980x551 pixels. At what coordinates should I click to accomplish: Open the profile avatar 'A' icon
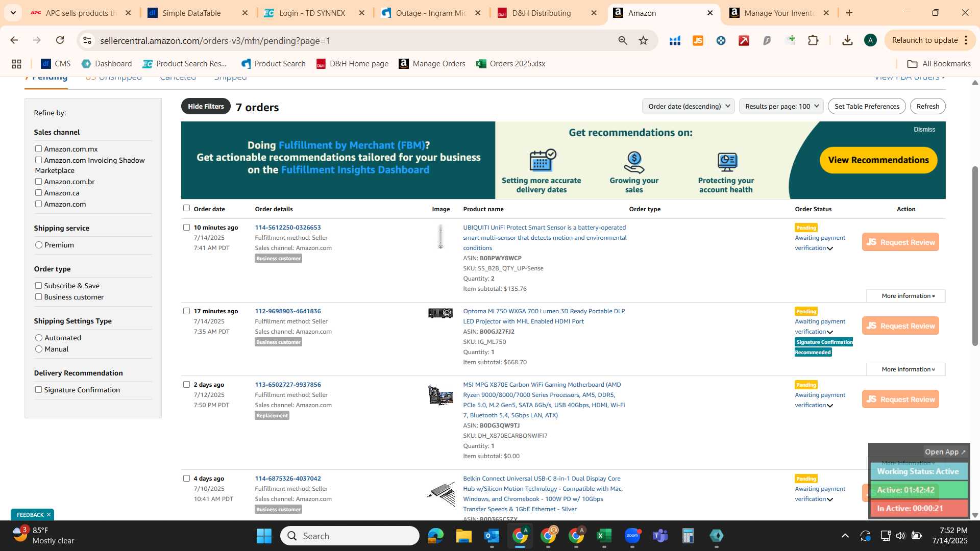[x=870, y=40]
